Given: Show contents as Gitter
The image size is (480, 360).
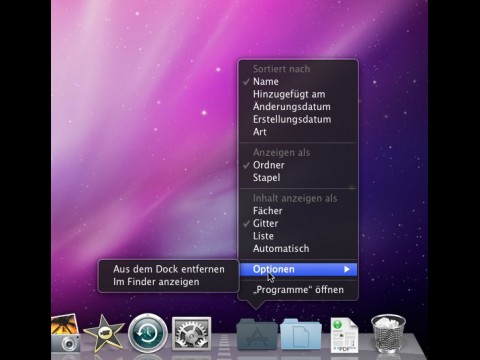Looking at the screenshot, I should pos(298,223).
